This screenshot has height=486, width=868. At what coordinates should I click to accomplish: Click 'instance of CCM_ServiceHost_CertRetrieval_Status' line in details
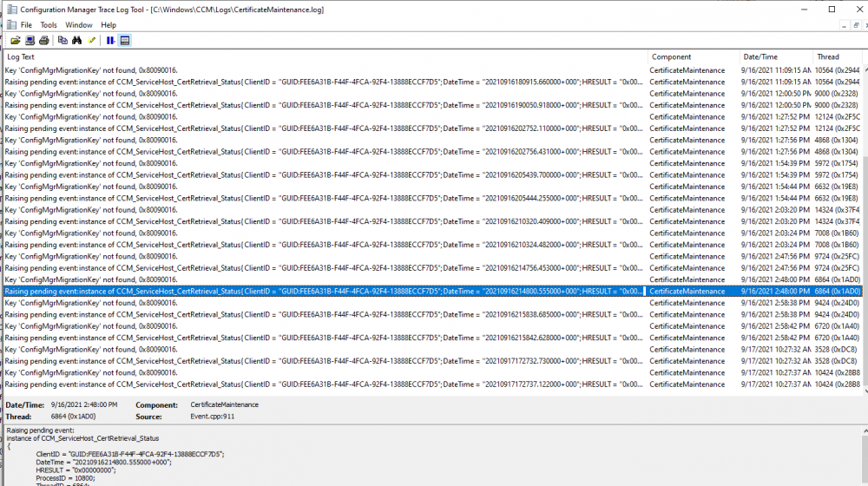pyautogui.click(x=82, y=438)
